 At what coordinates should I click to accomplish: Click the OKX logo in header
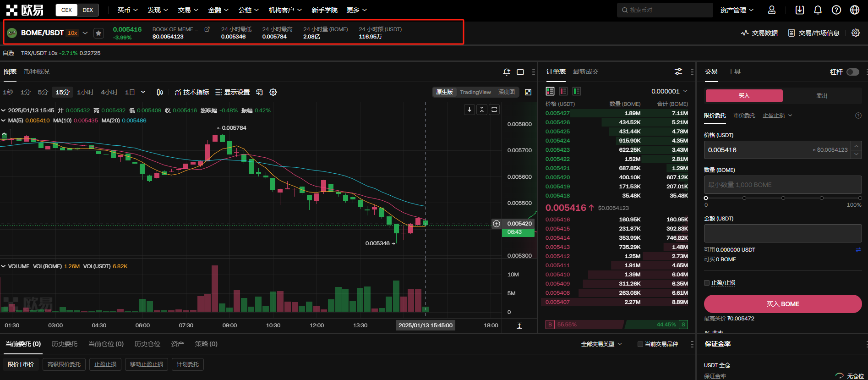[x=25, y=10]
